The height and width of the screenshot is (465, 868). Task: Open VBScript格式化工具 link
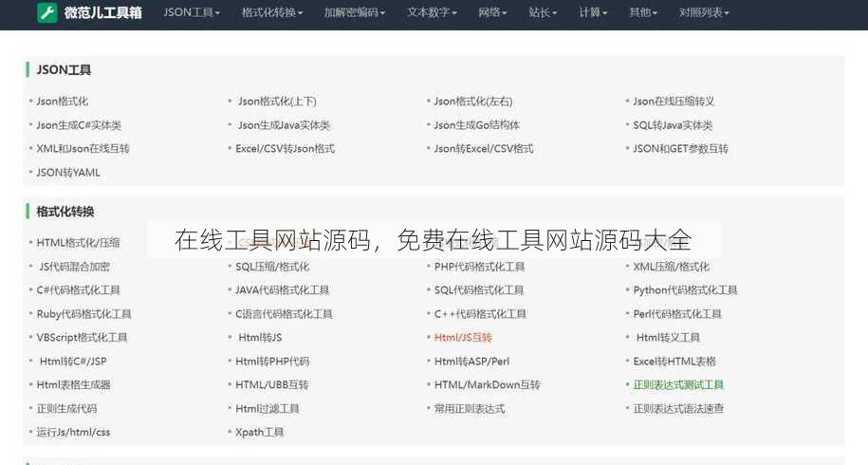coord(82,337)
